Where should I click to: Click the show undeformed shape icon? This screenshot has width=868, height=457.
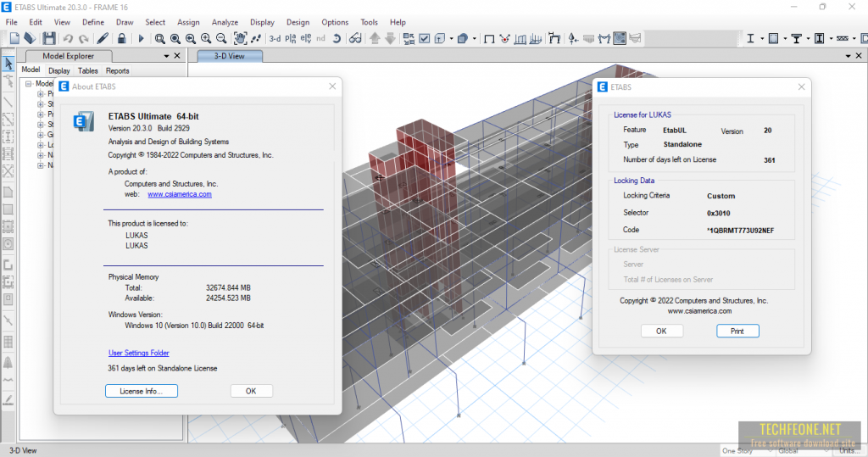[x=489, y=38]
